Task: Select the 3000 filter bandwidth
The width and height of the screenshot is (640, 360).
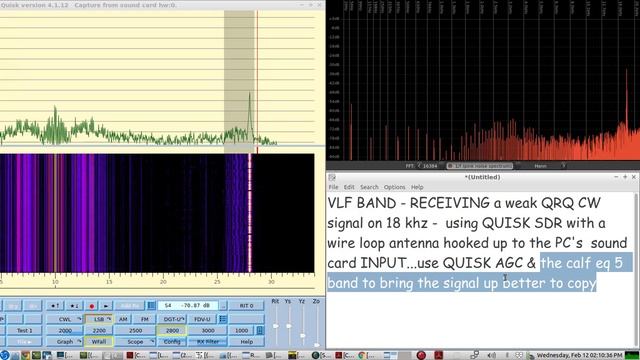Action: pos(208,331)
